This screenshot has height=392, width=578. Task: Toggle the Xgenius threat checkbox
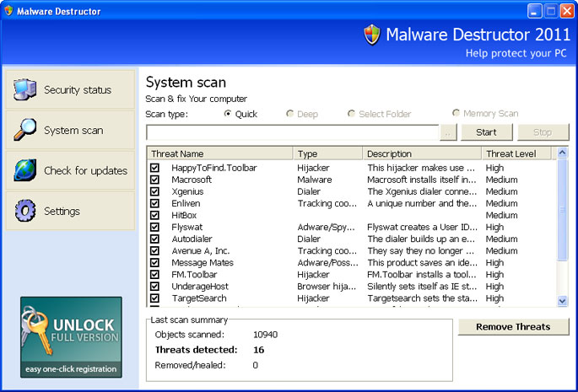click(x=154, y=191)
